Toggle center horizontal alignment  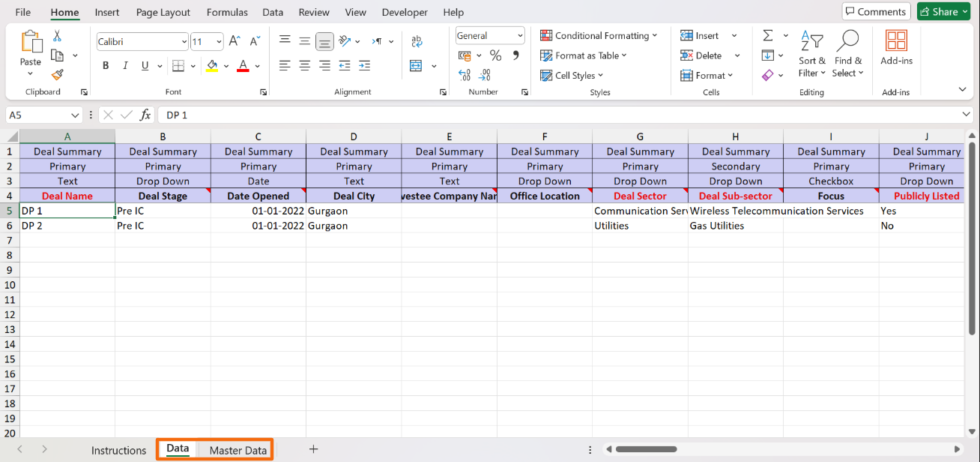304,66
